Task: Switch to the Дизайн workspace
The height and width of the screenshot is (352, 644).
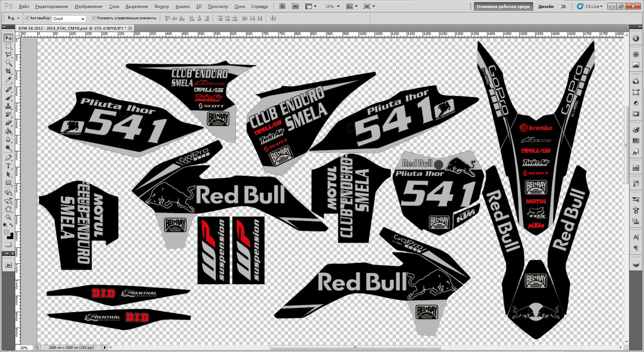Action: (x=545, y=7)
